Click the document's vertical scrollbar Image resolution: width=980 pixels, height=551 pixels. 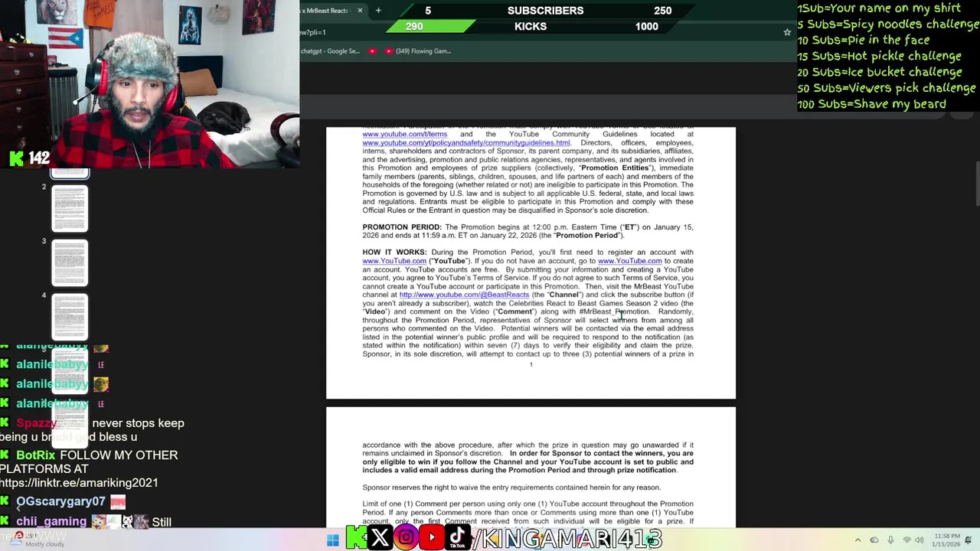click(x=977, y=184)
